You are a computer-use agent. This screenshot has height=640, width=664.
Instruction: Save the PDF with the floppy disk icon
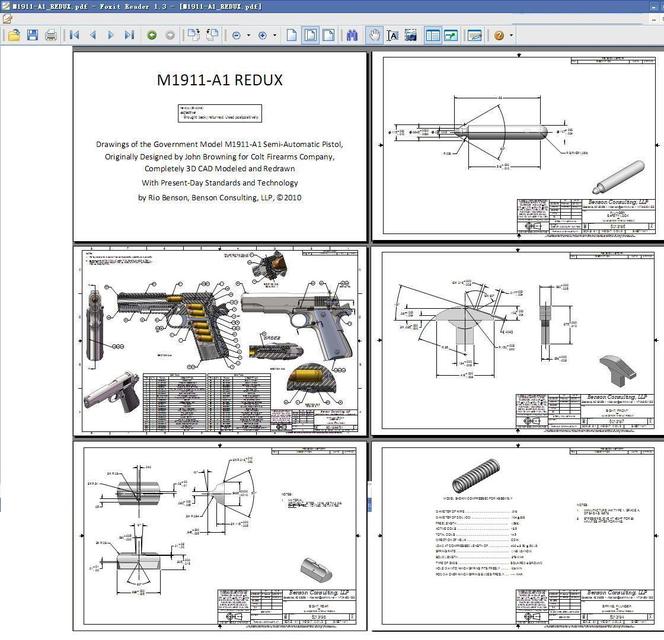[x=32, y=35]
